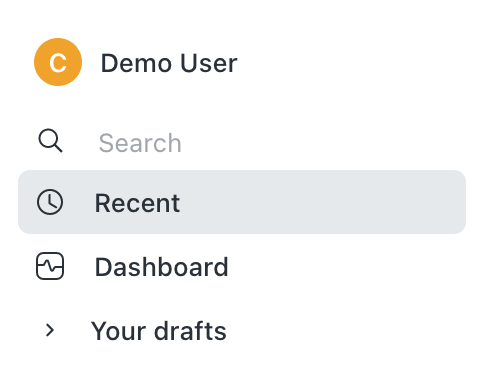Click the clock icon beside Recent
Image resolution: width=482 pixels, height=366 pixels.
pyautogui.click(x=50, y=202)
